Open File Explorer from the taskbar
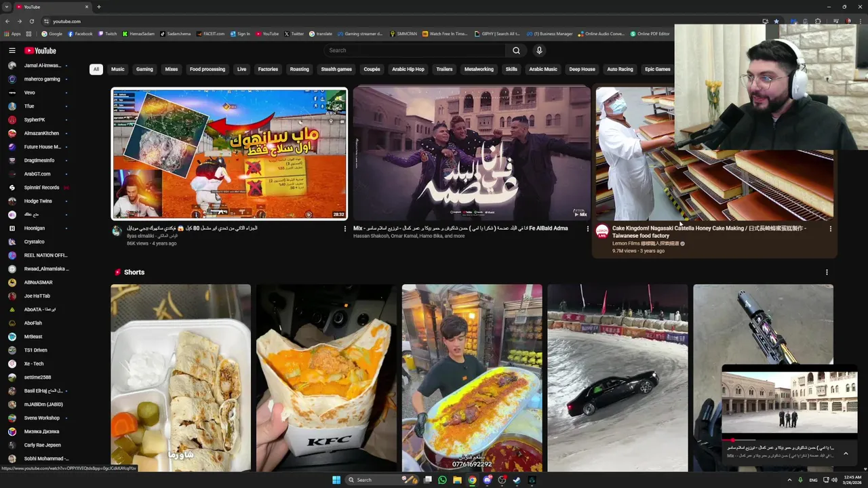The image size is (868, 488). point(457,480)
